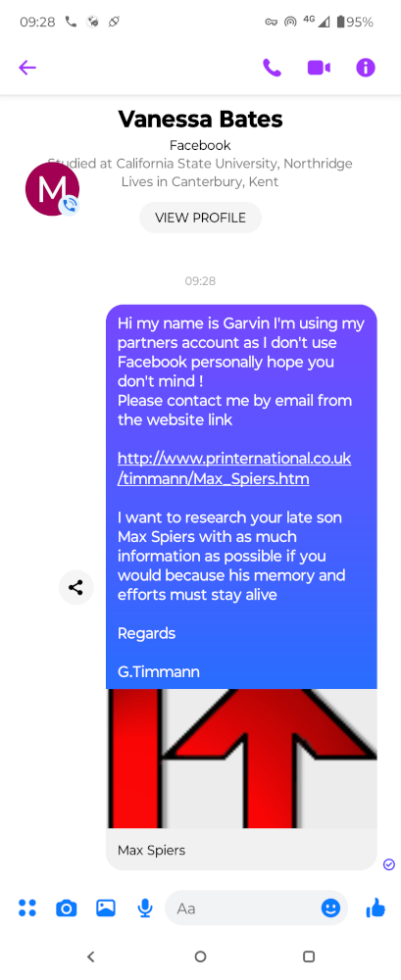Go back using the purple arrow
The width and height of the screenshot is (401, 980).
tap(27, 68)
